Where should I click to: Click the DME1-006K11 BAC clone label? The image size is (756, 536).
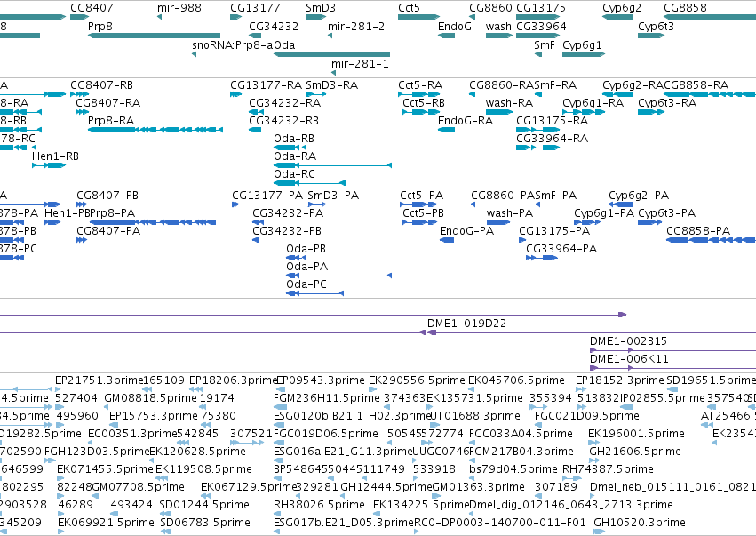click(629, 359)
